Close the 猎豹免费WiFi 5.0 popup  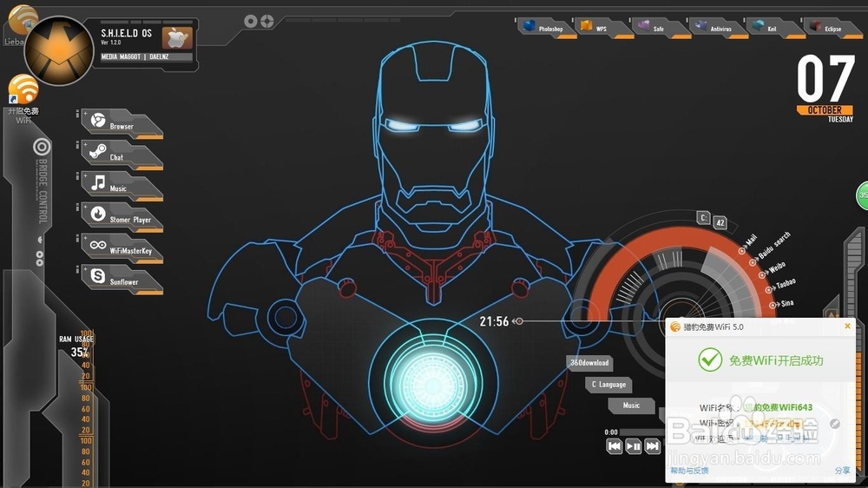click(x=847, y=326)
